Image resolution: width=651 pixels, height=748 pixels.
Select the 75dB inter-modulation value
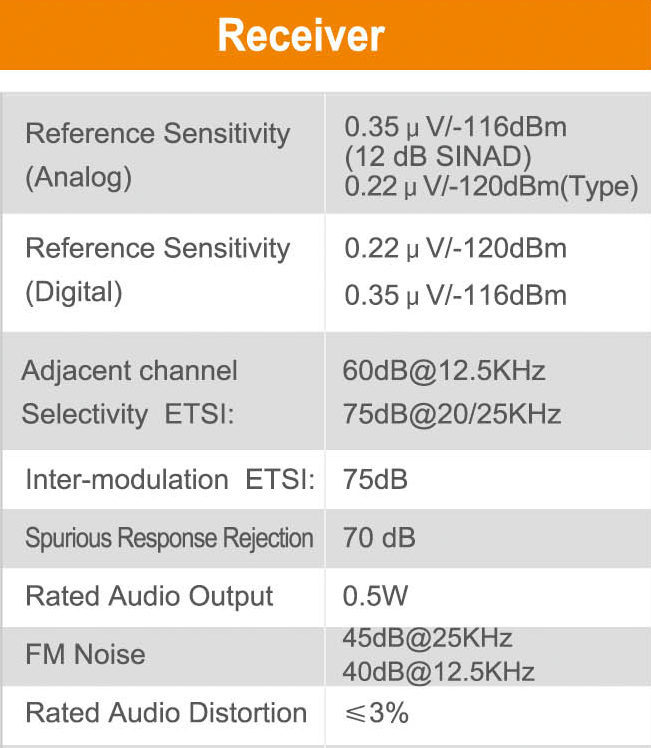click(375, 480)
